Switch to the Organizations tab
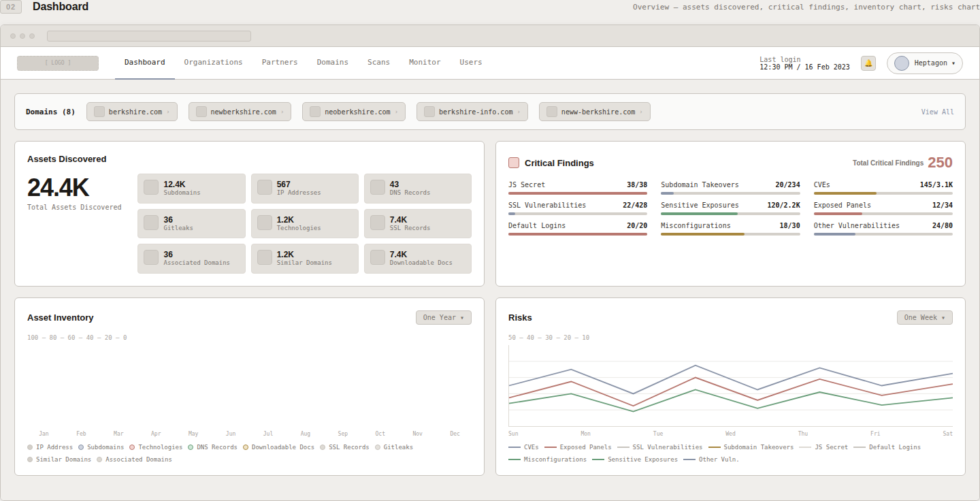This screenshot has height=501, width=980. (213, 62)
